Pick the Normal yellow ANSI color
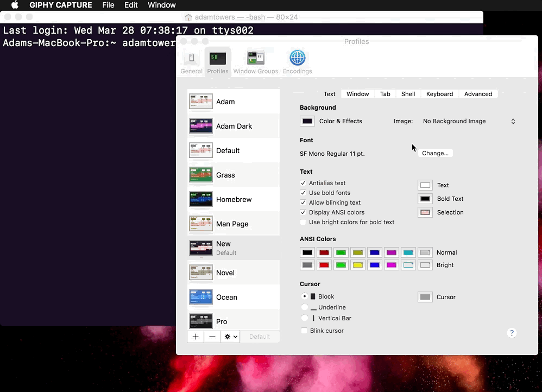The image size is (542, 392). pos(358,252)
